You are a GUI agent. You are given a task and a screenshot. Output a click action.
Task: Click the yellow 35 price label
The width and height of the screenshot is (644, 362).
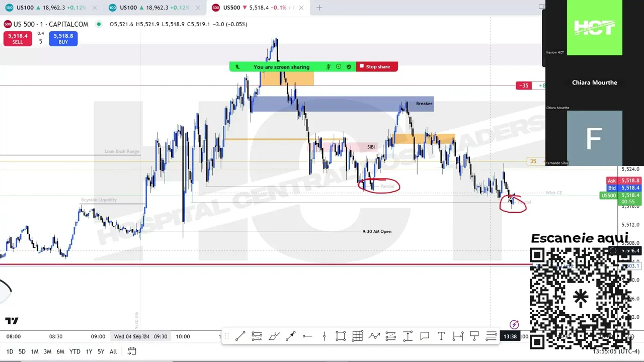[x=533, y=161]
